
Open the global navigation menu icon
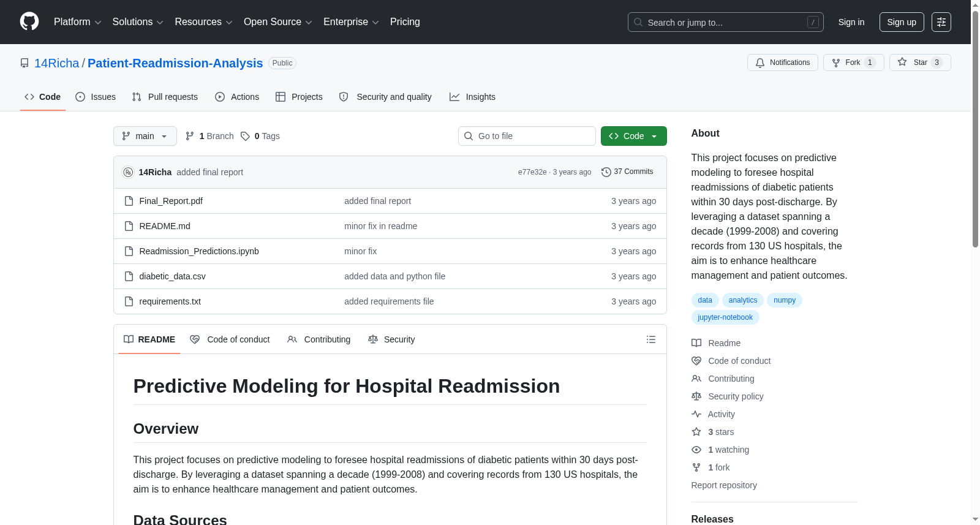(941, 22)
